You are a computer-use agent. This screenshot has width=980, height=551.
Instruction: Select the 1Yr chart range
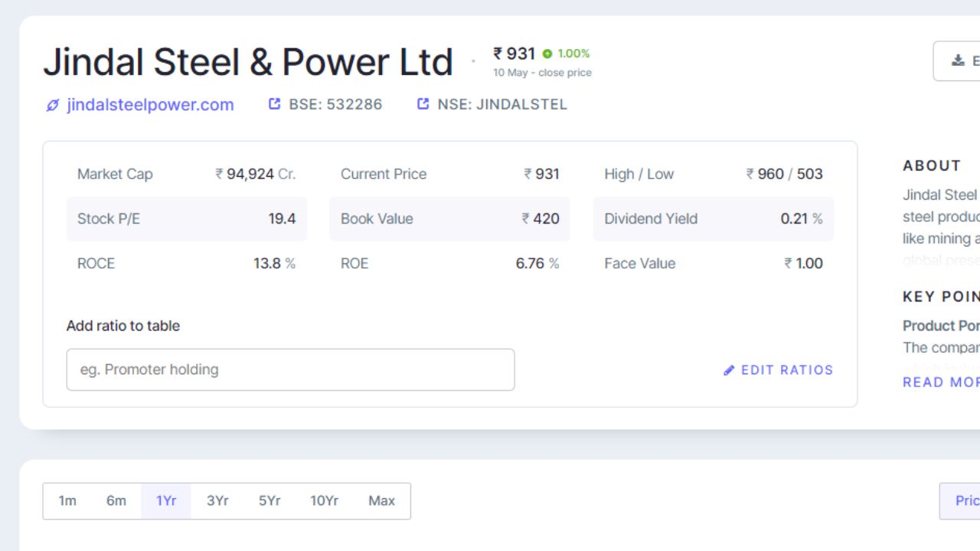(x=166, y=501)
